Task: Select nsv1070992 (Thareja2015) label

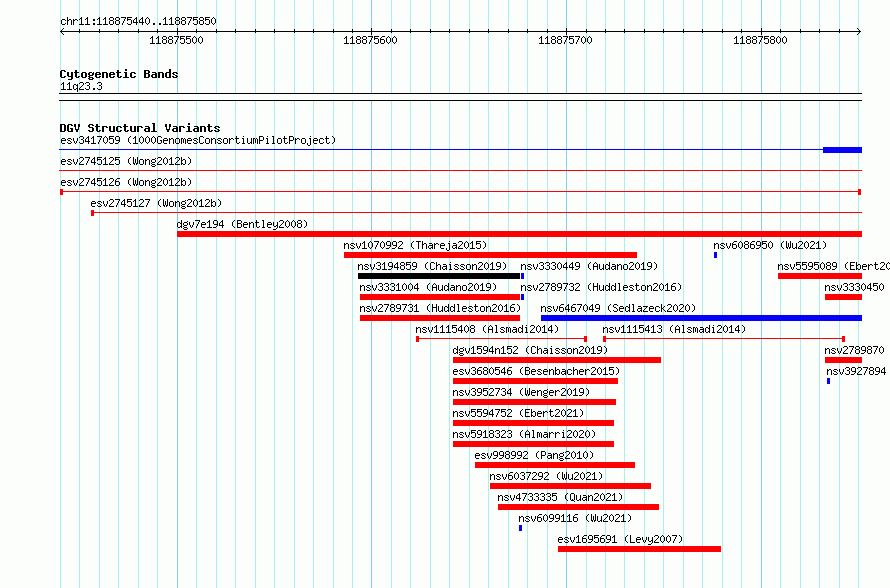Action: tap(415, 245)
